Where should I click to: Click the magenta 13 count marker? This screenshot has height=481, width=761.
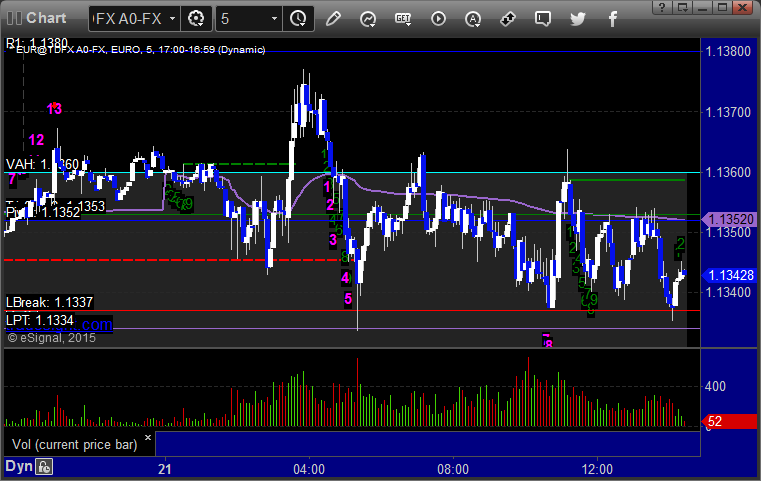tap(54, 109)
